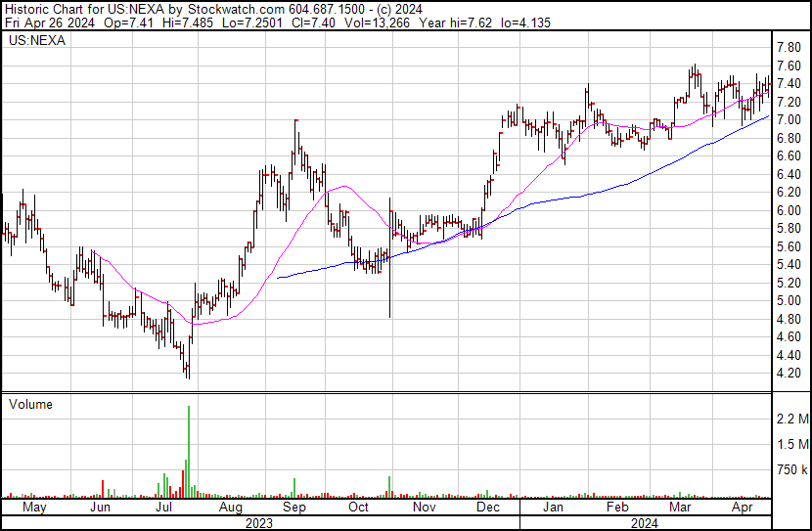Click the Jan month axis label
Image resolution: width=812 pixels, height=531 pixels.
pos(553,509)
